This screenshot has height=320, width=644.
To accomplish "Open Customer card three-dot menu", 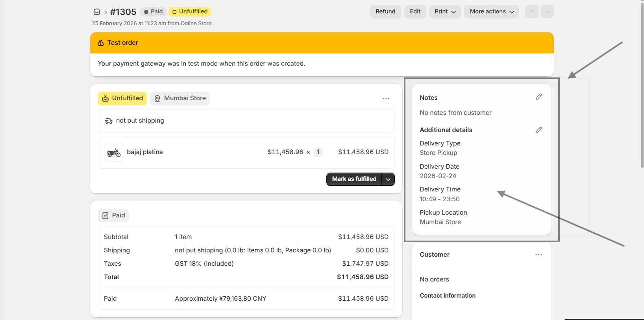I will [x=539, y=255].
